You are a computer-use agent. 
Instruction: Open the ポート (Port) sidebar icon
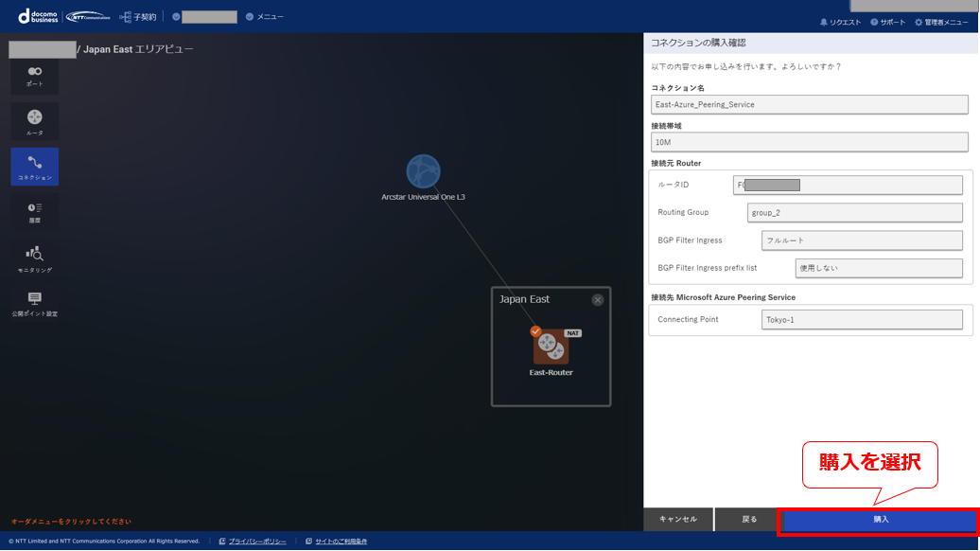pos(34,77)
